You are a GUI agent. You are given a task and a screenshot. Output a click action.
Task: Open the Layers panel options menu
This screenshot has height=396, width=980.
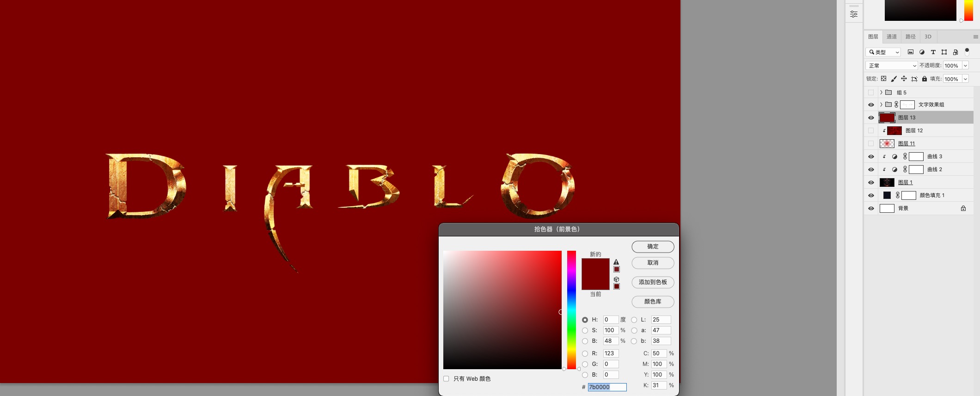975,37
